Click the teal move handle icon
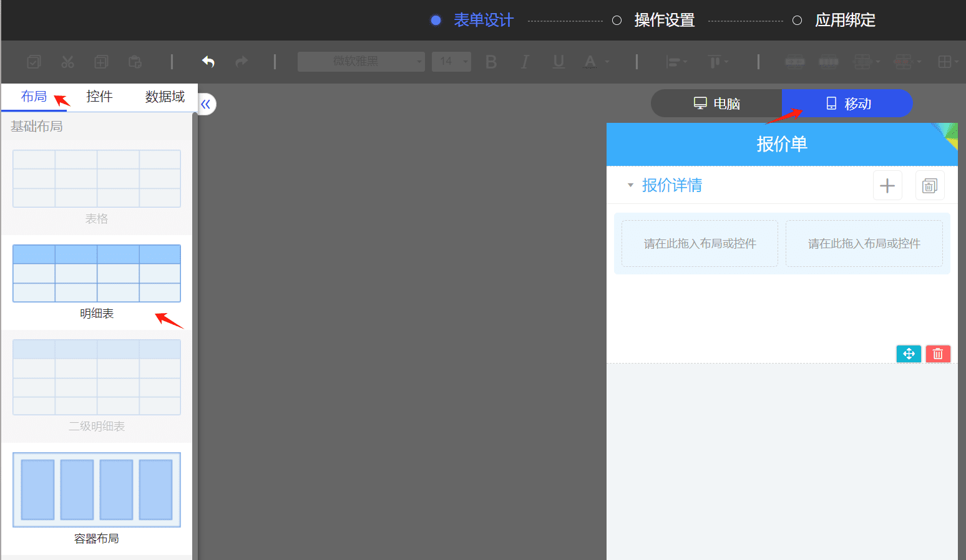Image resolution: width=966 pixels, height=560 pixels. tap(909, 354)
